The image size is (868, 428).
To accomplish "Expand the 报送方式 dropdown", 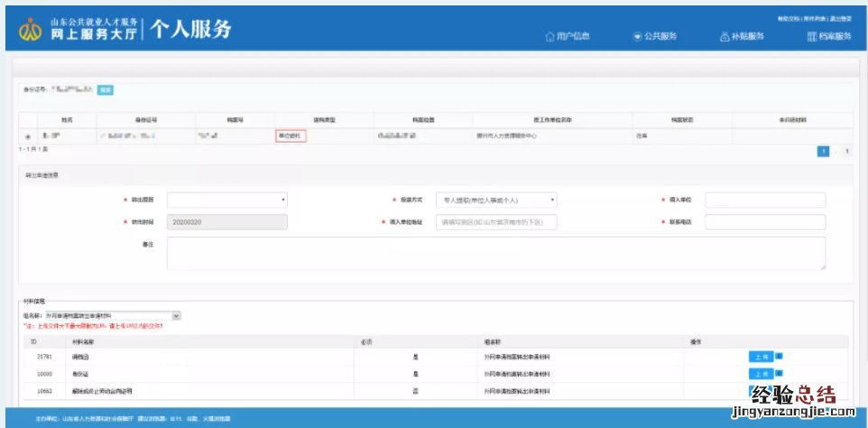I will point(495,200).
